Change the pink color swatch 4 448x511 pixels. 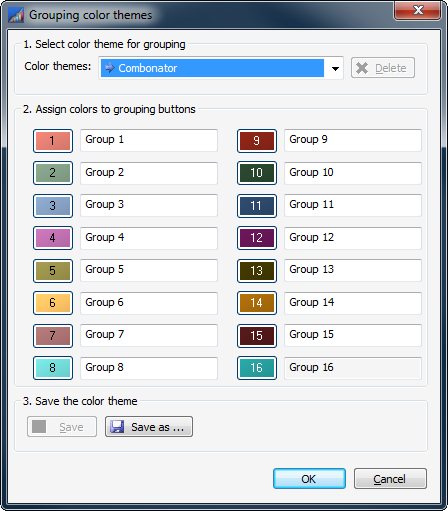click(53, 238)
